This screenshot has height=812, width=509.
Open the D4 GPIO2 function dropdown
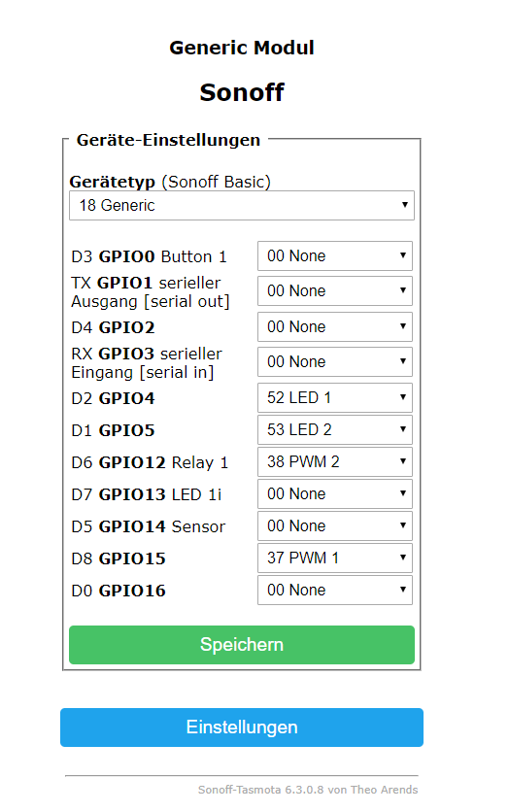click(334, 326)
